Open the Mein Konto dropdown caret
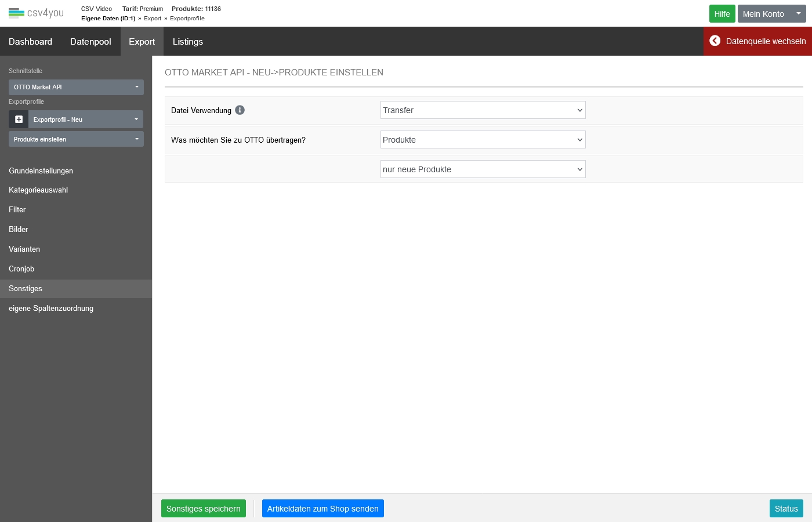This screenshot has width=812, height=522. tap(798, 13)
